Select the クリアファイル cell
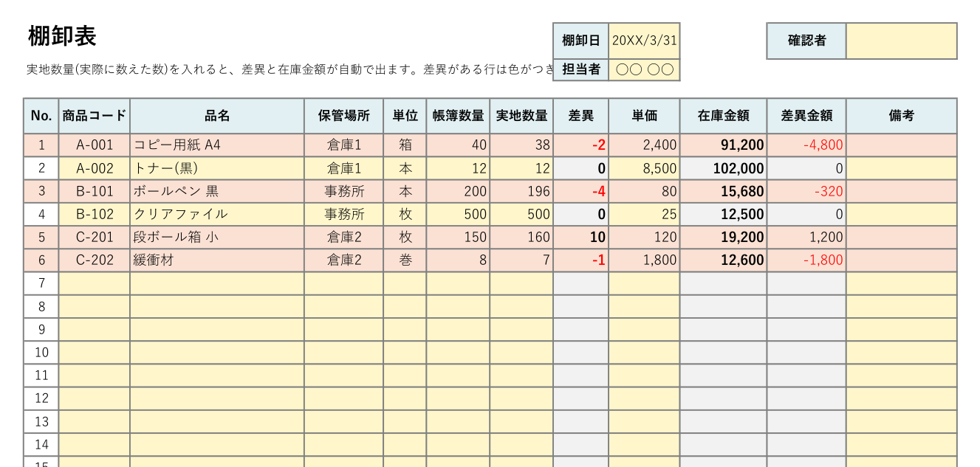Screen dimensions: 980x467 pyautogui.click(x=217, y=214)
